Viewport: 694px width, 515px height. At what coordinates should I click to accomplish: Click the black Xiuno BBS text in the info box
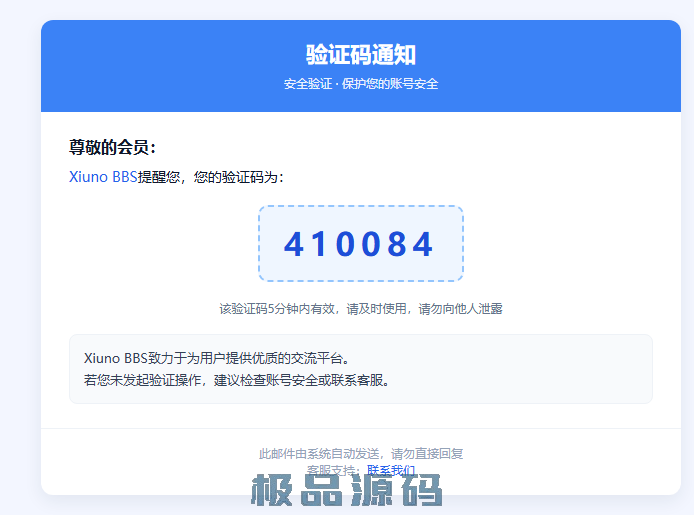(115, 358)
